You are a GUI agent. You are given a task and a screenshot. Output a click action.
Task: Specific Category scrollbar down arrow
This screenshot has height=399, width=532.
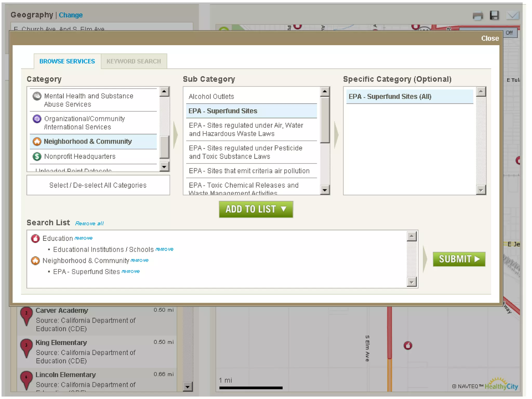pyautogui.click(x=481, y=190)
